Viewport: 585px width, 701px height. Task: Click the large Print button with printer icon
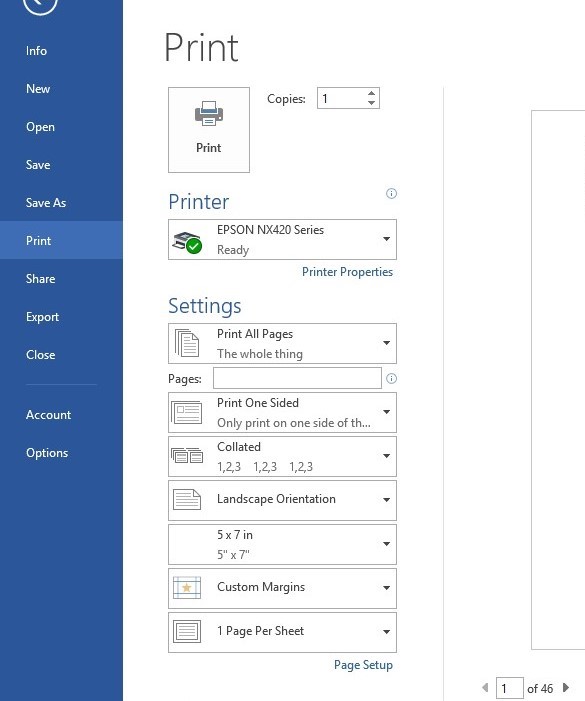pyautogui.click(x=209, y=130)
